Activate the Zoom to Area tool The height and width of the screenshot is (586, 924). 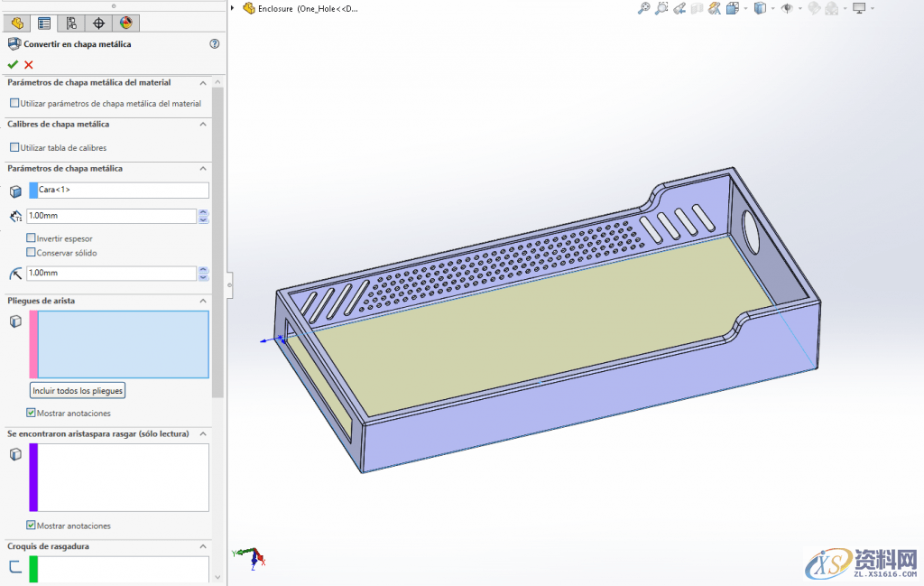point(661,8)
